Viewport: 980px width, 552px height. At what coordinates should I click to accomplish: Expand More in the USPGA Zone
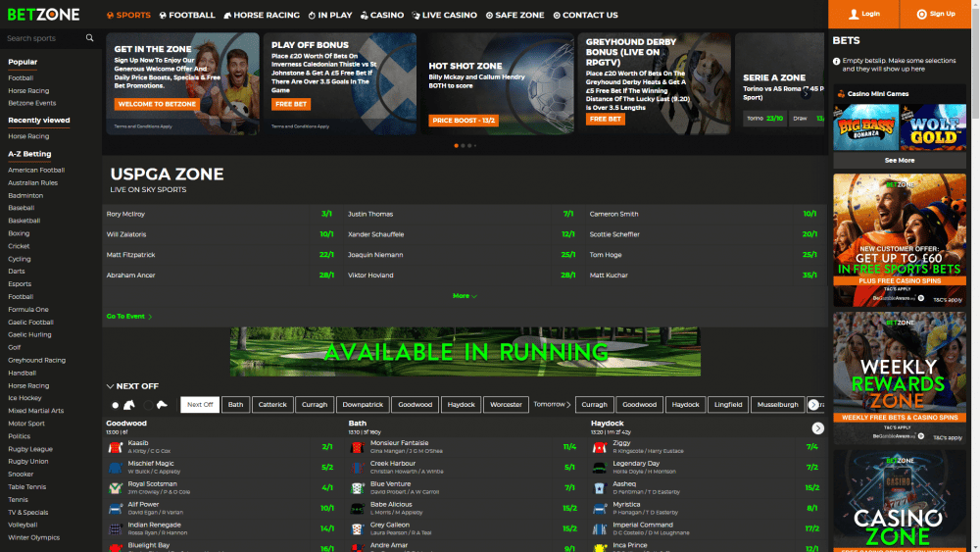coord(464,295)
